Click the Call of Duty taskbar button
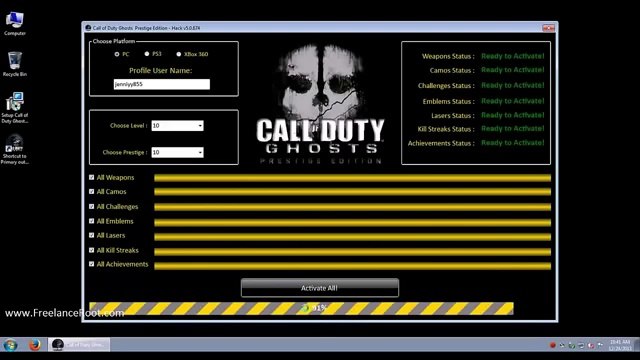This screenshot has height=360, width=640. click(x=79, y=345)
